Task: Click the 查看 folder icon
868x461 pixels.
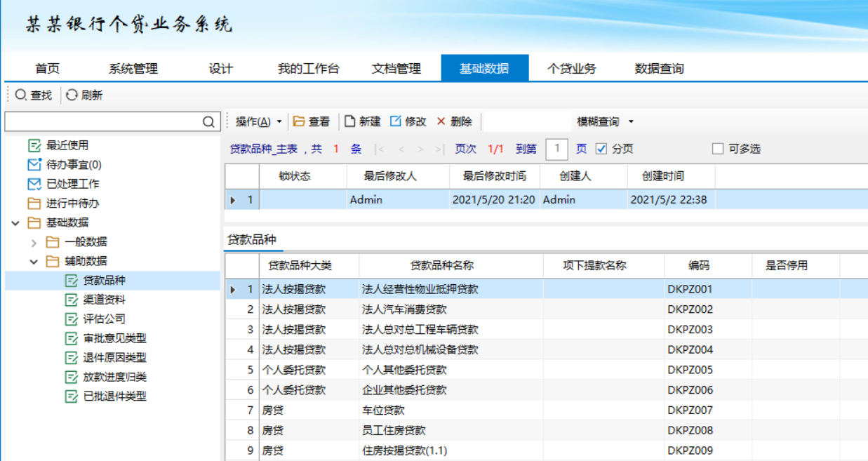Action: point(299,121)
